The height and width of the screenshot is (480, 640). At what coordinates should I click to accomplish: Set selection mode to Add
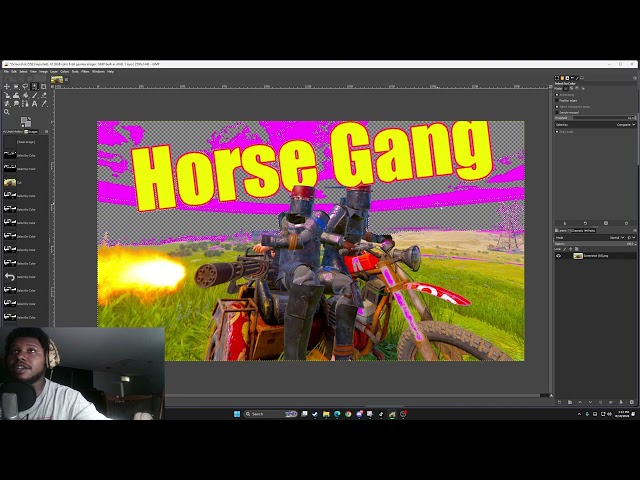pos(571,88)
